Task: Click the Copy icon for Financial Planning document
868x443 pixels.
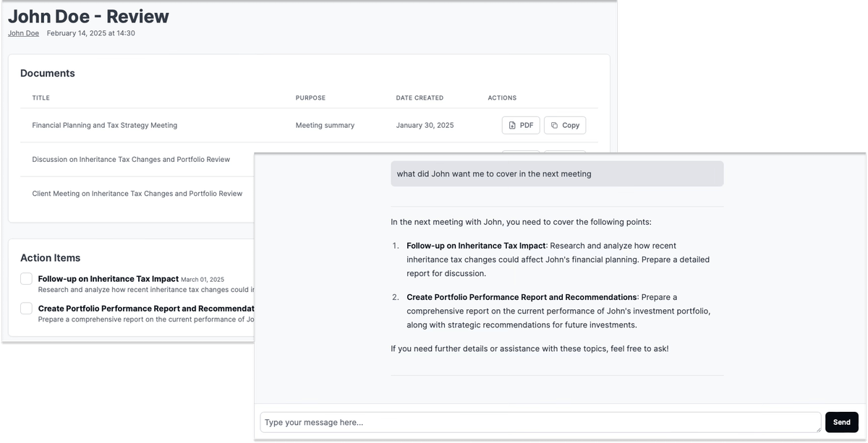Action: point(554,126)
